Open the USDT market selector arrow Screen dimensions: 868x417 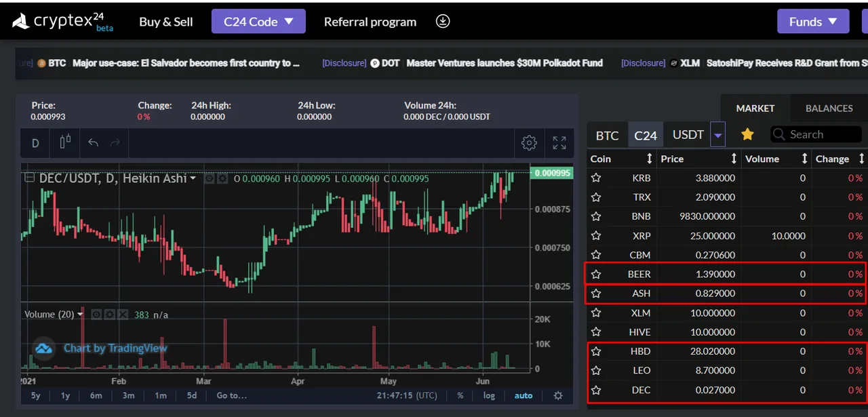click(717, 135)
